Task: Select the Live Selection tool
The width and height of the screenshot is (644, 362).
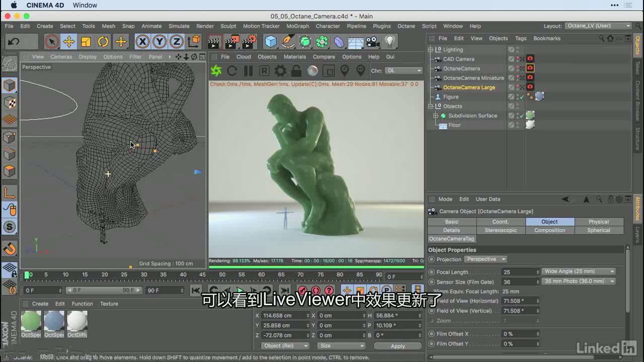Action: (x=51, y=41)
